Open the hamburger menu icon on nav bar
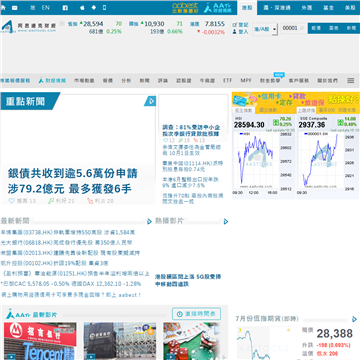This screenshot has width=360, height=360. click(x=351, y=81)
